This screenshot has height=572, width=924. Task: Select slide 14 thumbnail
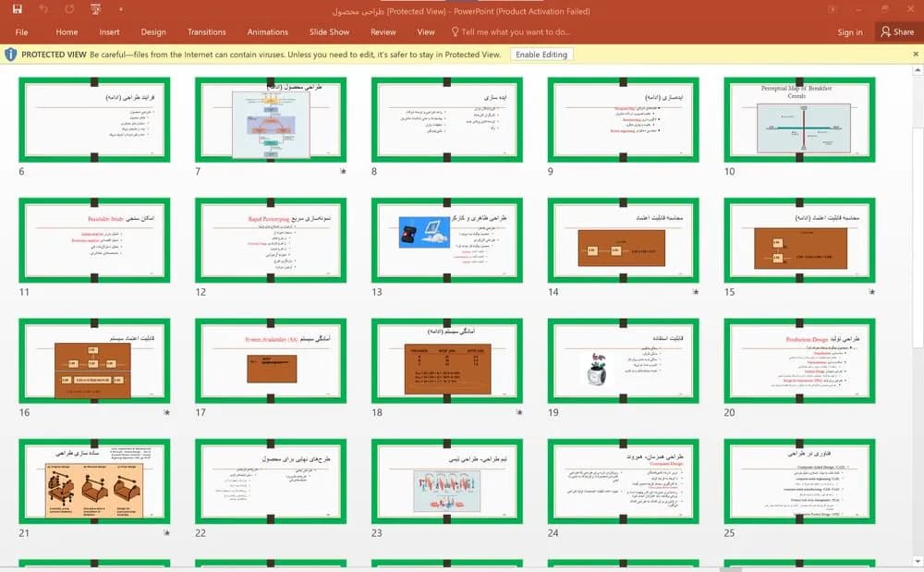(x=623, y=240)
